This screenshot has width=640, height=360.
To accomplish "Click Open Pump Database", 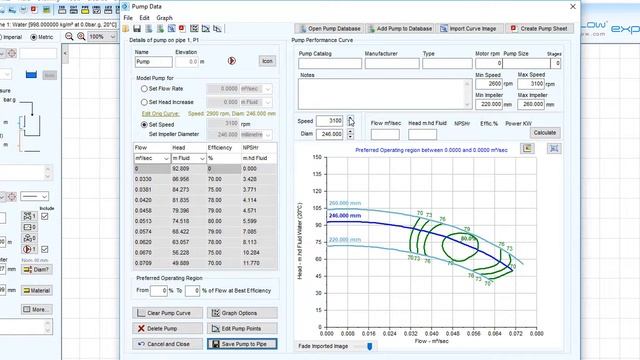I will [x=330, y=29].
